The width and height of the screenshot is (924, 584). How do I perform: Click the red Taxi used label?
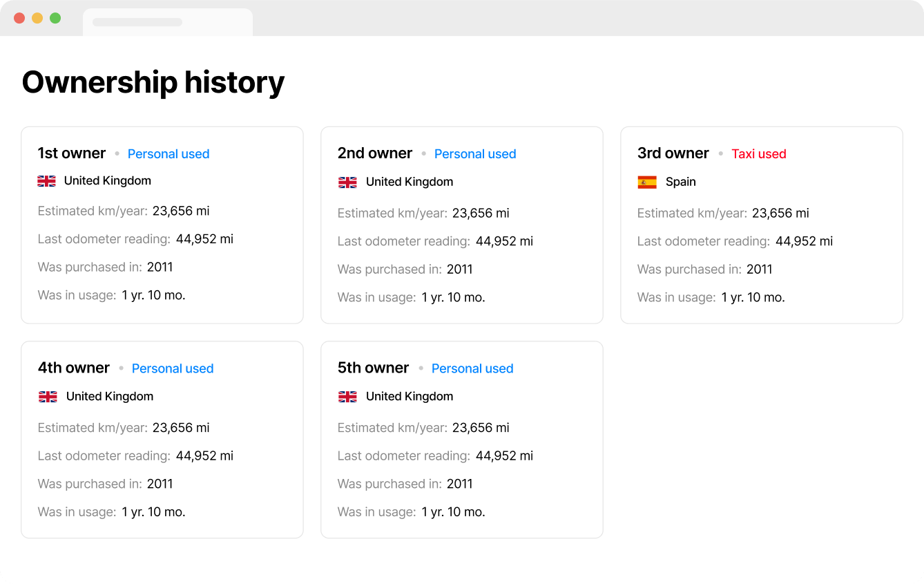758,154
